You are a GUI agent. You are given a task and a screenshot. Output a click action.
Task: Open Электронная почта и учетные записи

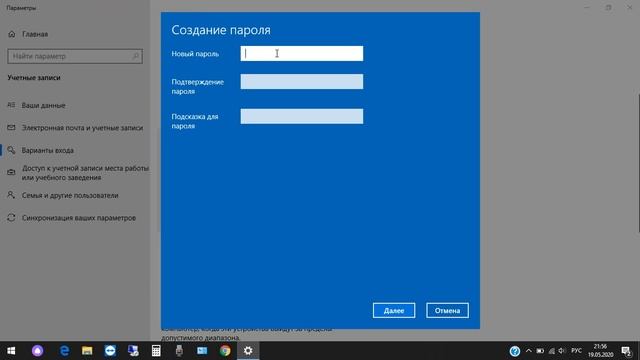point(82,128)
